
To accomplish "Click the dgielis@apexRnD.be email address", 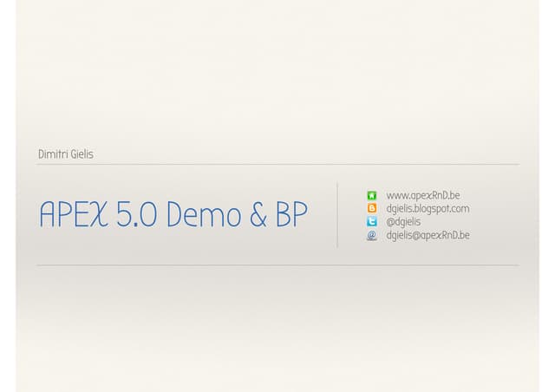I will point(428,236).
